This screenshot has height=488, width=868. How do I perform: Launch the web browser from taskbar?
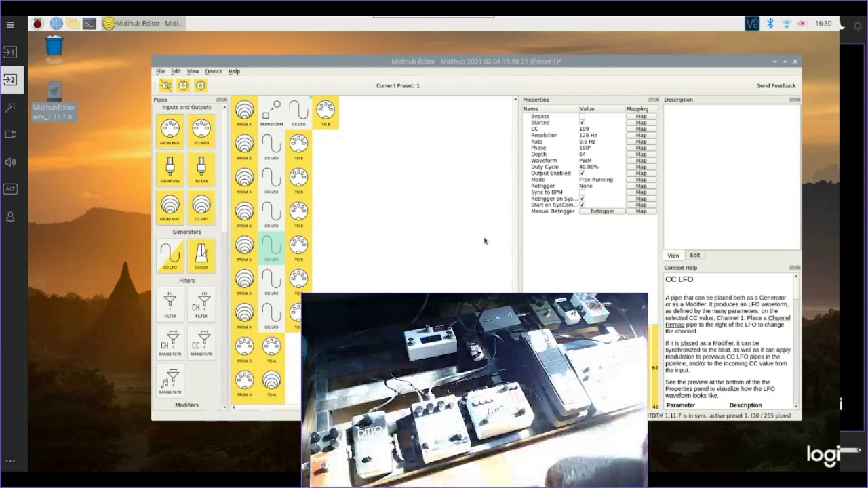[x=56, y=24]
